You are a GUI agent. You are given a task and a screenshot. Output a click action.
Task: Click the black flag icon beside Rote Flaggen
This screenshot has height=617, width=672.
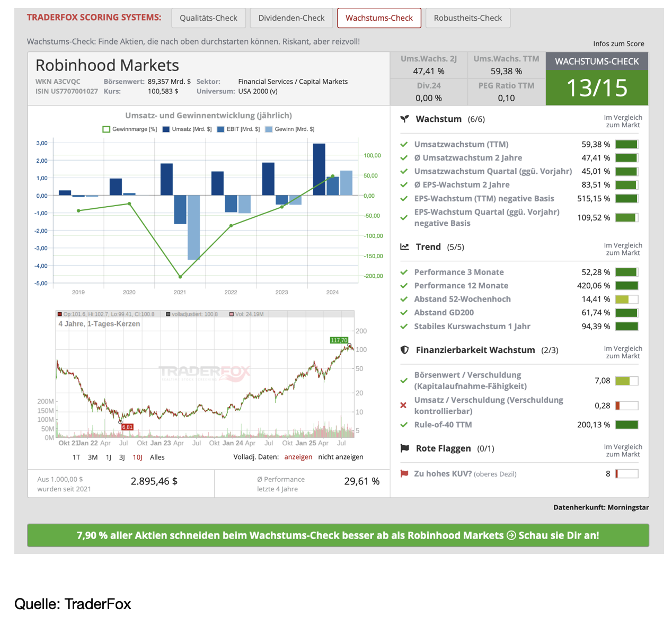[x=404, y=448]
